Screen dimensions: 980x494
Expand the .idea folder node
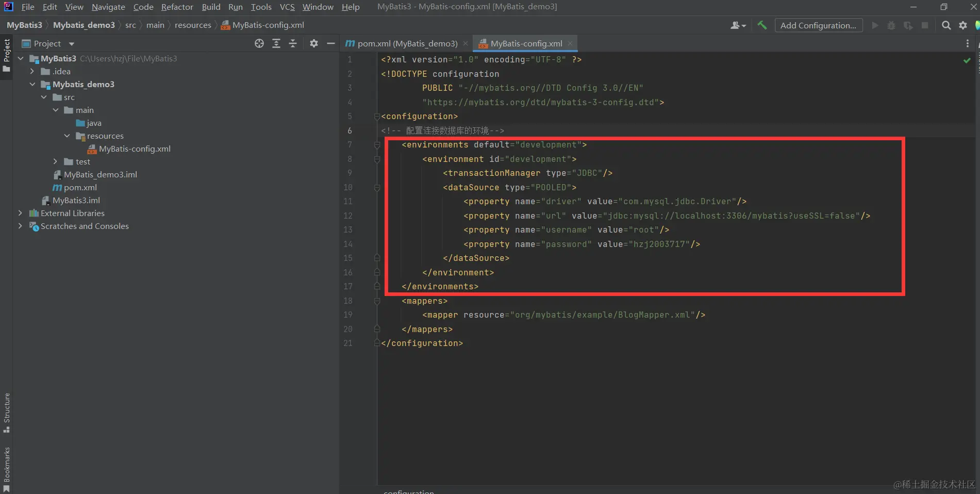pos(32,71)
